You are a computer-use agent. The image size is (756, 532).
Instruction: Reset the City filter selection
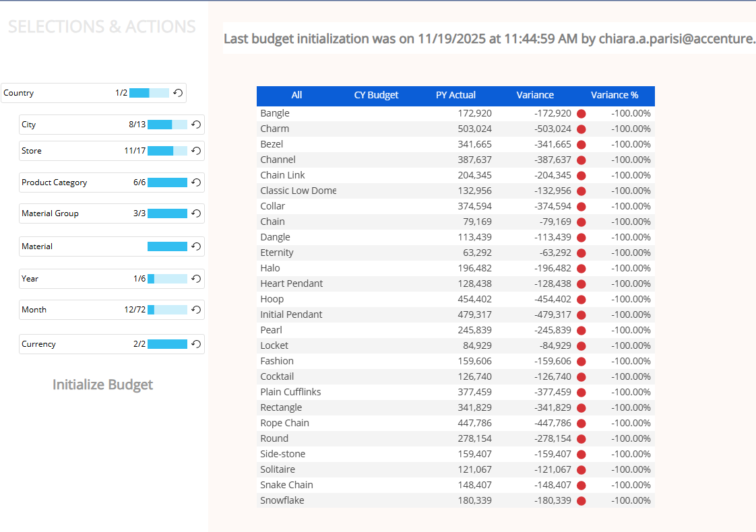tap(196, 125)
